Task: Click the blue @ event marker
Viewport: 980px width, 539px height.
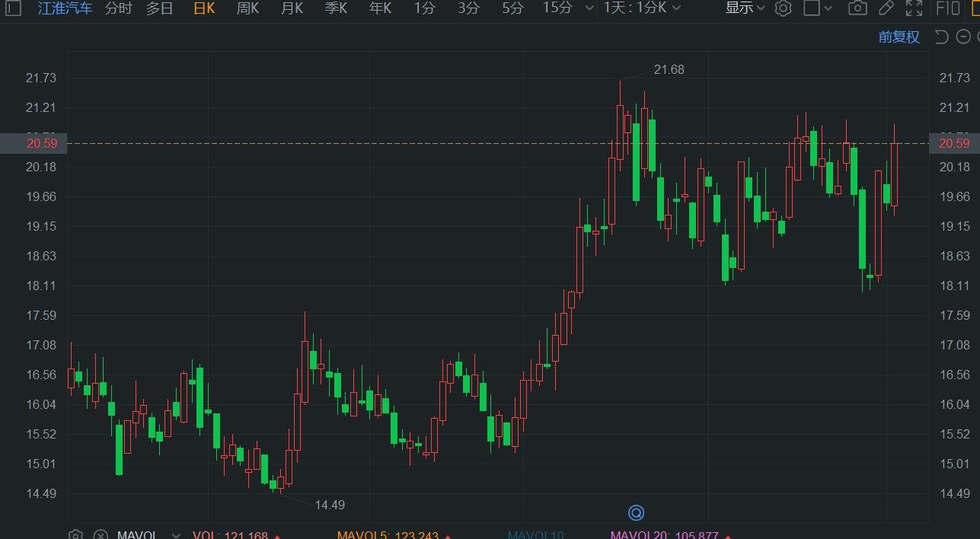Action: (636, 512)
